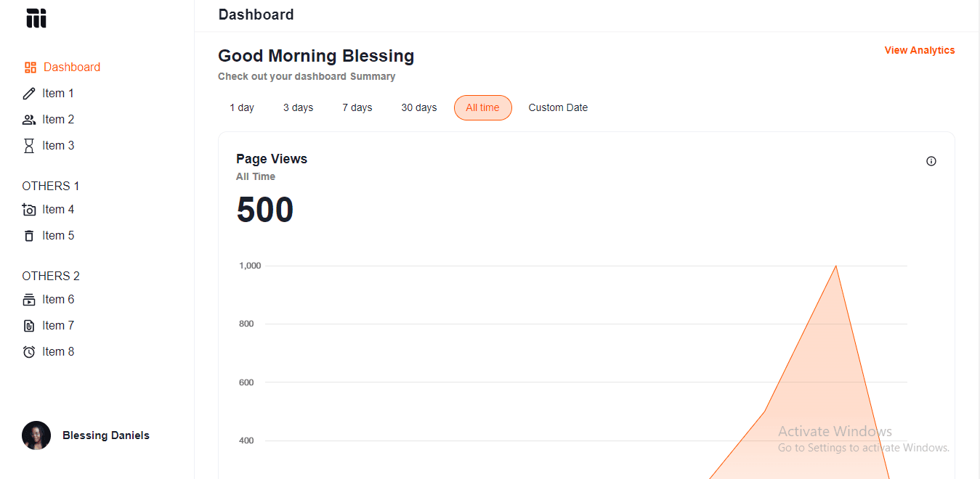This screenshot has height=479, width=980.
Task: Select the 3 days filter
Action: (298, 107)
